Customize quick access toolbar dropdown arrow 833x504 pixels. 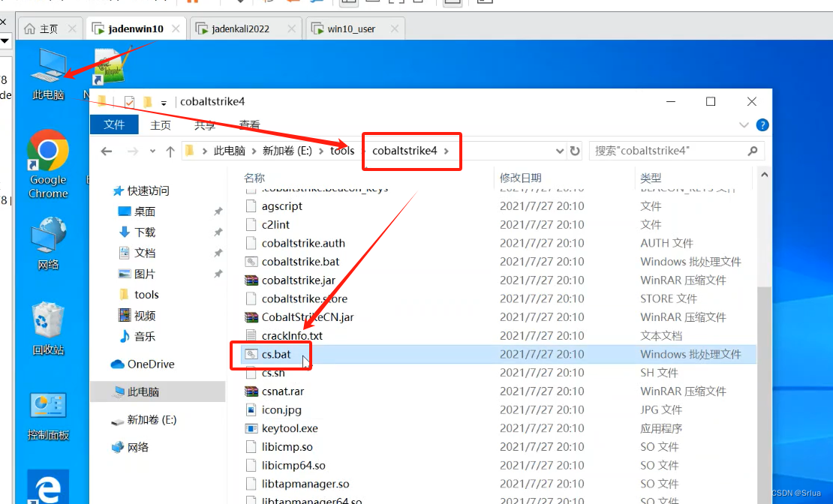tap(164, 103)
